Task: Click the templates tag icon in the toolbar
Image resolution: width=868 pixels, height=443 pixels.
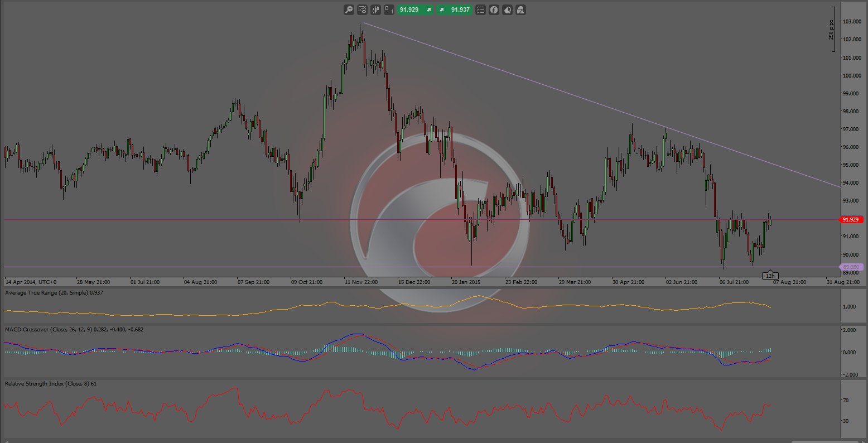Action: click(507, 9)
